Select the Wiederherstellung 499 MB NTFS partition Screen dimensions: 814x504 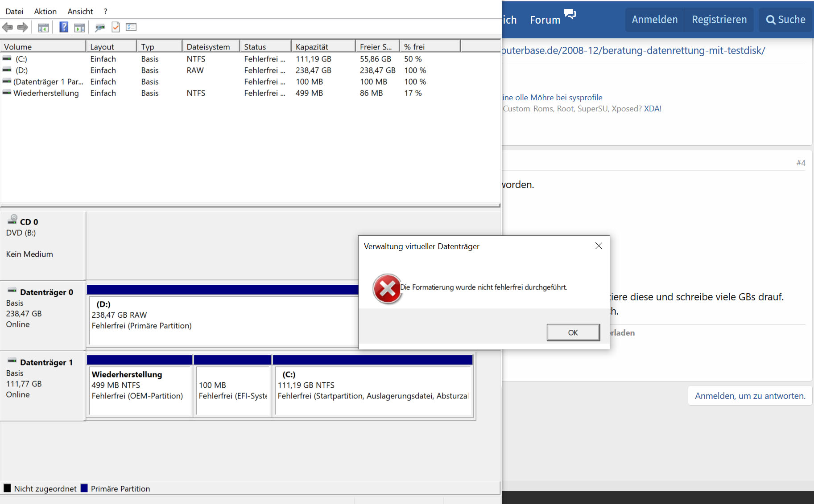pyautogui.click(x=140, y=390)
